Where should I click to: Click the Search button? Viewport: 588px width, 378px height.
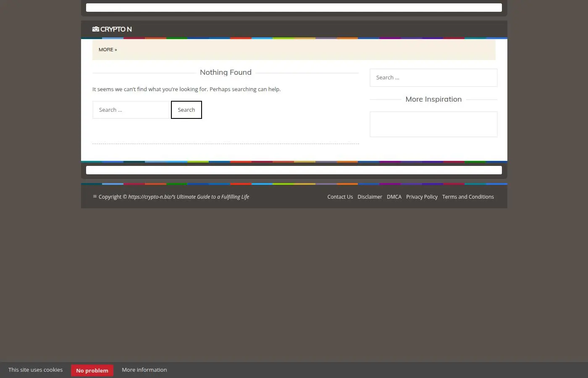tap(186, 110)
